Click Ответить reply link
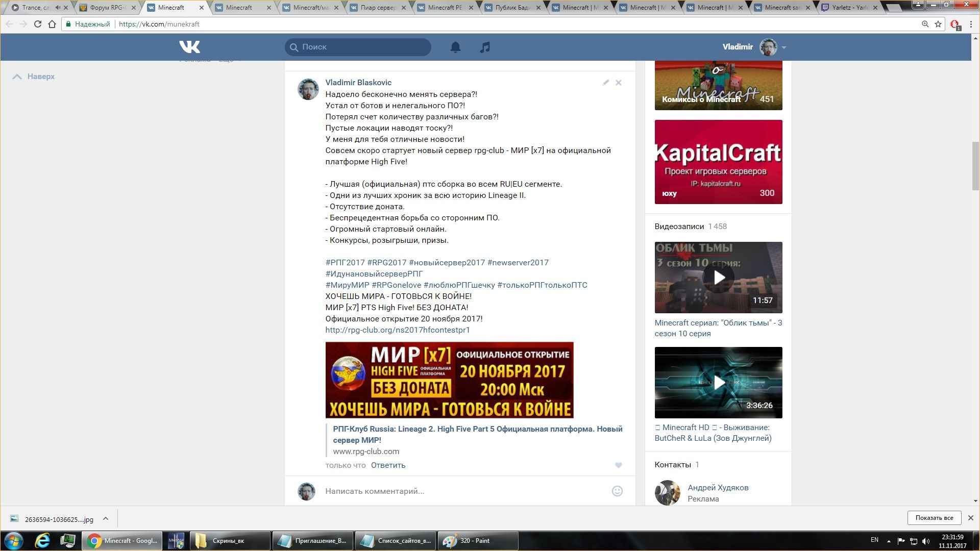Viewport: 980px width, 551px height. click(388, 465)
